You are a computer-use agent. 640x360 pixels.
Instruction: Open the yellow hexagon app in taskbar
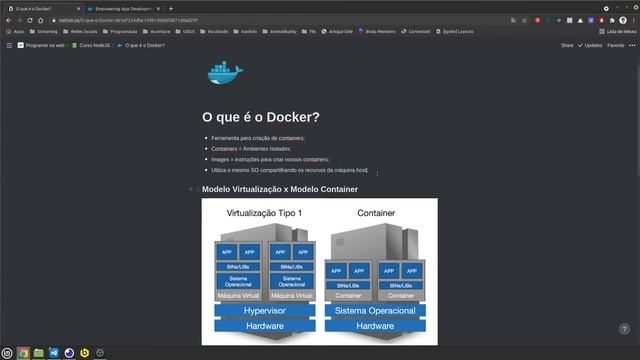84,353
